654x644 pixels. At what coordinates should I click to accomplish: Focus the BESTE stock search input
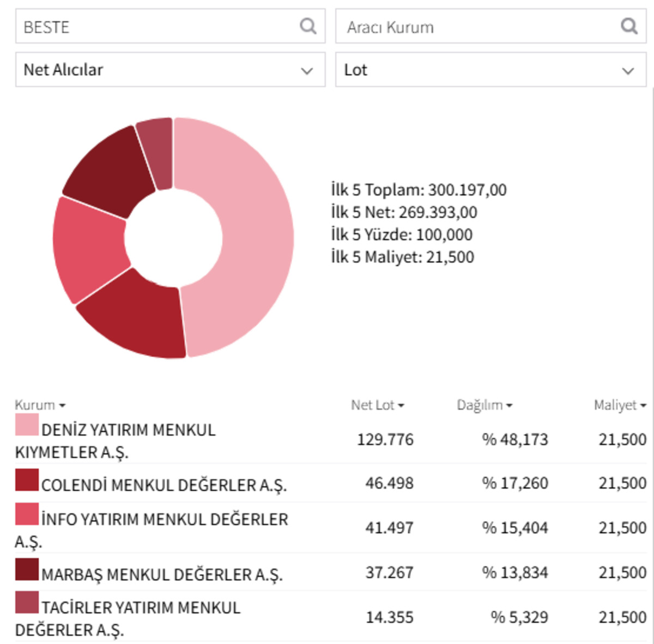pos(170,26)
